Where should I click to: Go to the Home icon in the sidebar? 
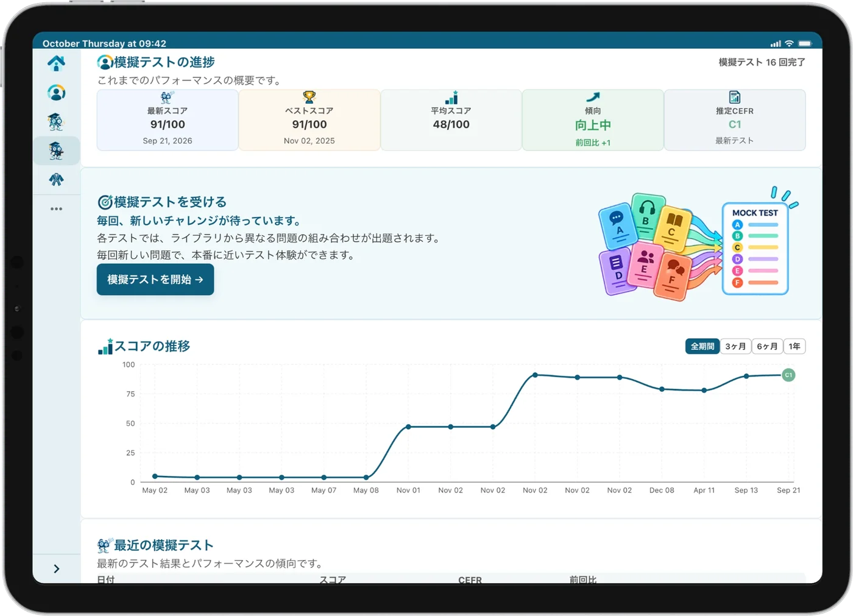point(56,63)
